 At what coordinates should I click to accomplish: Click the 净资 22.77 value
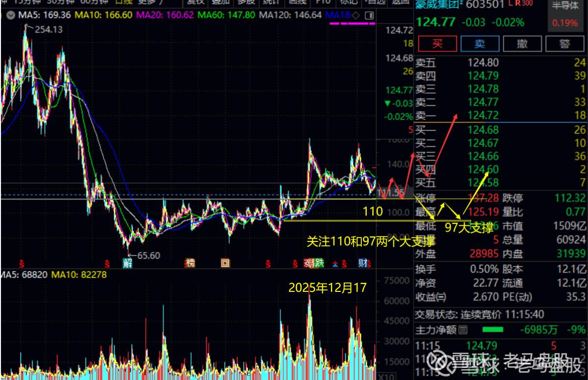pyautogui.click(x=485, y=283)
